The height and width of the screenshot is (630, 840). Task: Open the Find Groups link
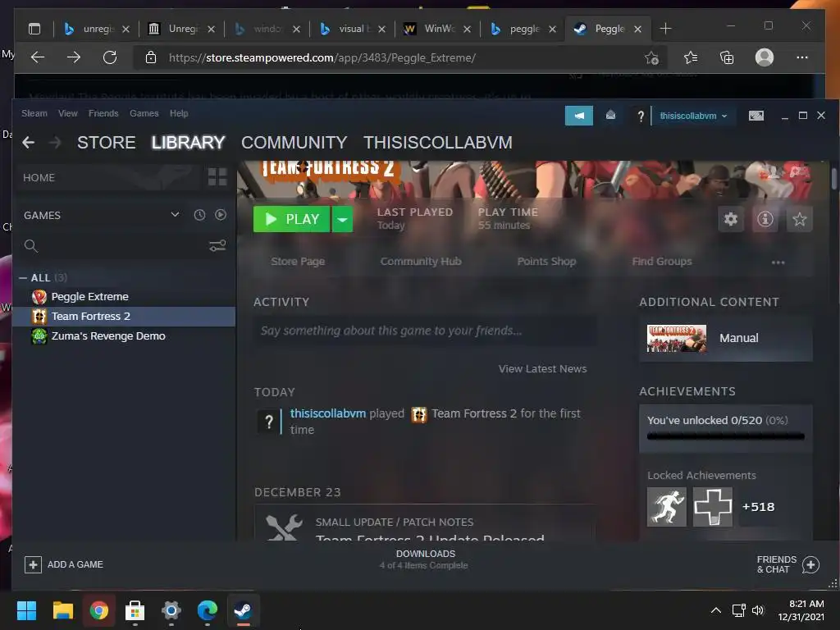[662, 262]
